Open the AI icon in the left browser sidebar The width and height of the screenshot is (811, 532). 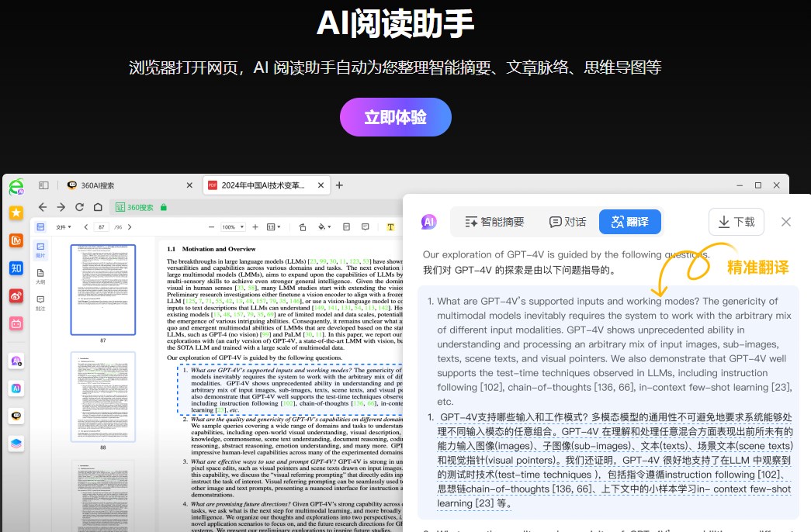[x=16, y=389]
